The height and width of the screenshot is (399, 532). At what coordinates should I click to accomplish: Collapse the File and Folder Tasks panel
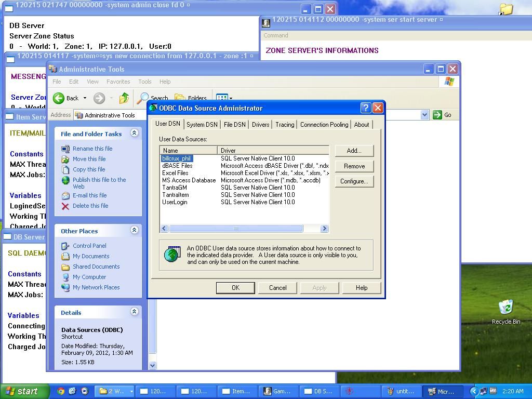click(x=134, y=134)
